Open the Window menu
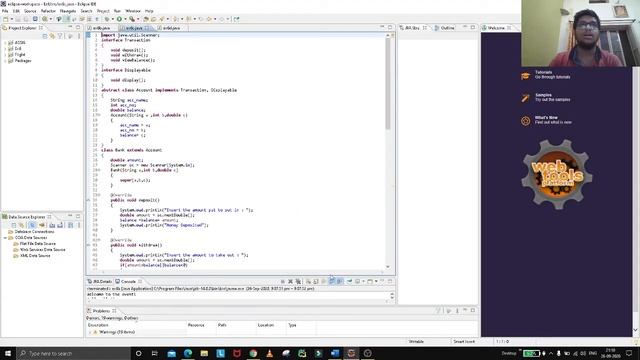This screenshot has height=360, width=640. click(x=133, y=11)
